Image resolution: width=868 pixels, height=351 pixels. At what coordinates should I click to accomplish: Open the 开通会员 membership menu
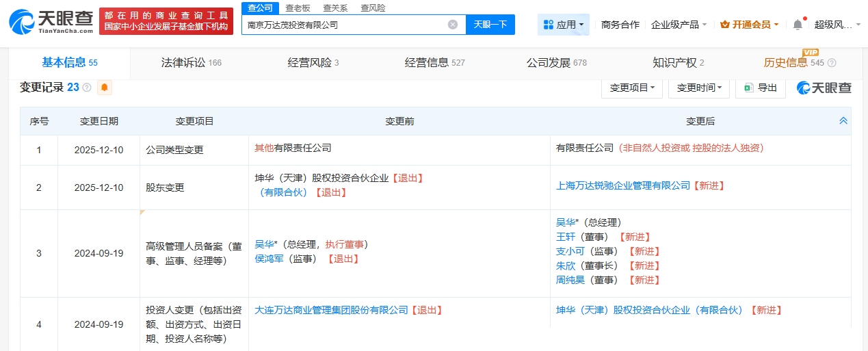click(750, 25)
